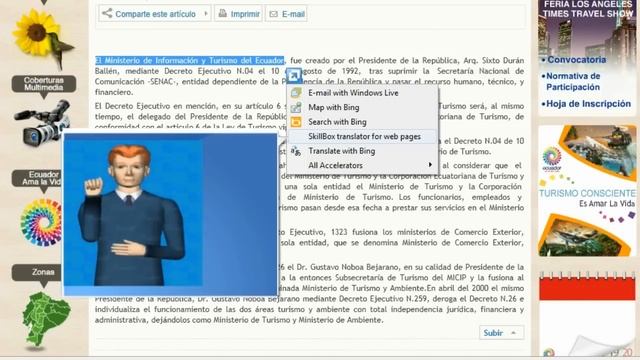Click the colorful spiral Ecuador logo in sidebar
The width and height of the screenshot is (640, 360).
[41, 222]
